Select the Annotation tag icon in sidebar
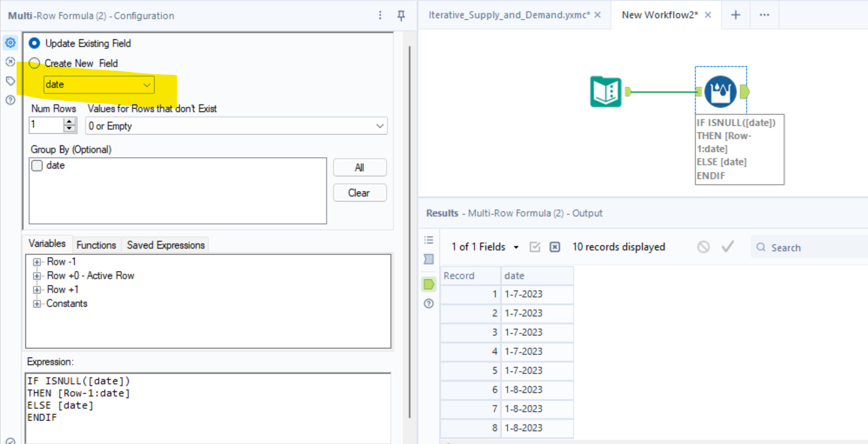The height and width of the screenshot is (444, 868). pyautogui.click(x=10, y=81)
